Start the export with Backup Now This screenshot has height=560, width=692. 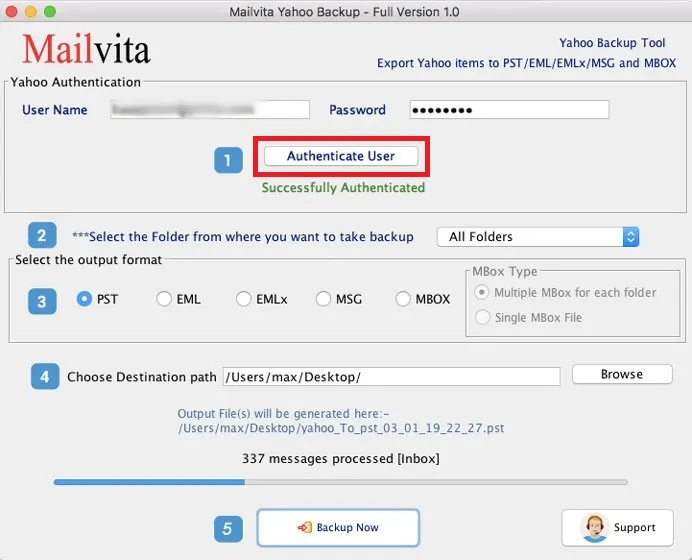(338, 527)
